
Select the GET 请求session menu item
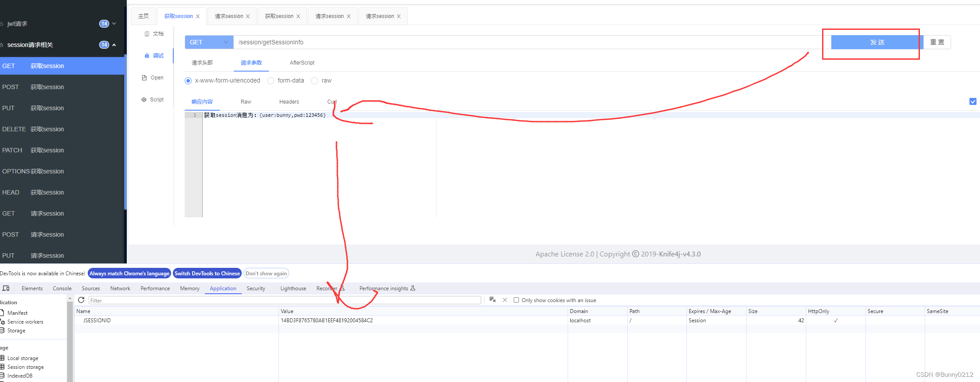[62, 213]
